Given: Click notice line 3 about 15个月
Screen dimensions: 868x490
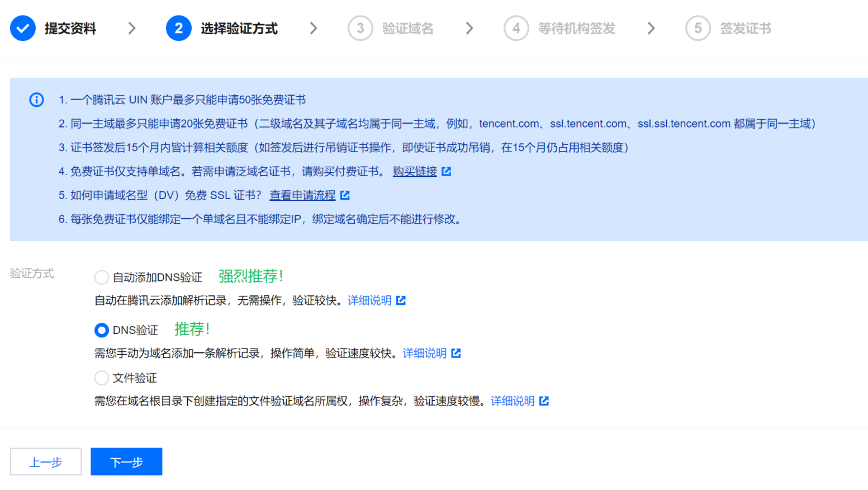Looking at the screenshot, I should 344,148.
